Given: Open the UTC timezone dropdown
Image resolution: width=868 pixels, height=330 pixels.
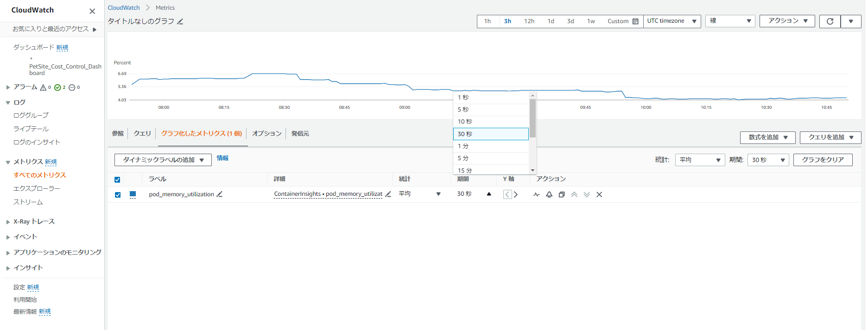Looking at the screenshot, I should pos(672,21).
